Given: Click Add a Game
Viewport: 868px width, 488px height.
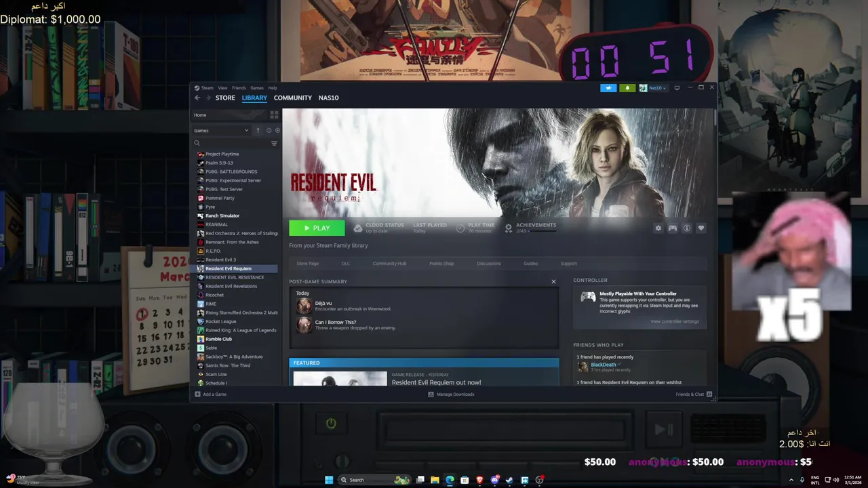Looking at the screenshot, I should [x=211, y=394].
